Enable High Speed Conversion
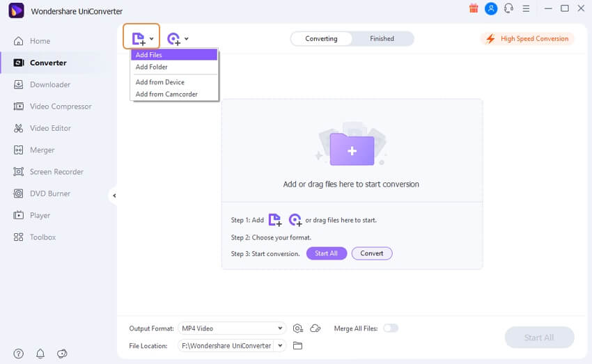Viewport: 592px width, 364px height. 527,38
